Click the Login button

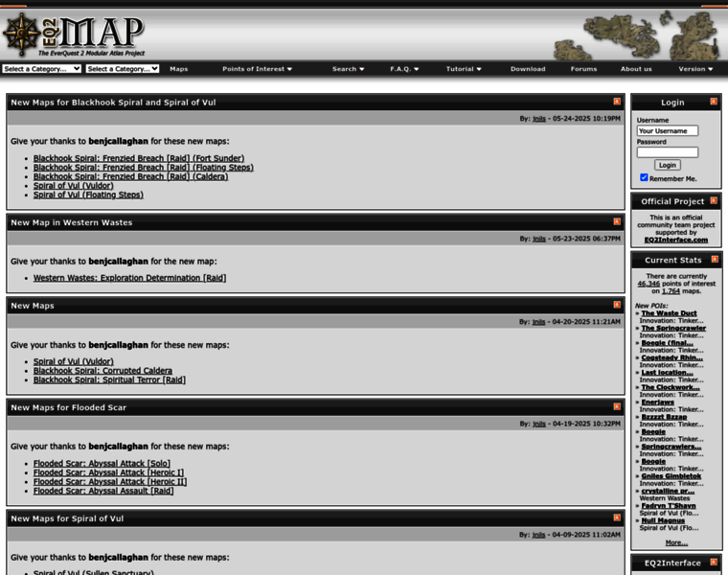click(x=668, y=165)
